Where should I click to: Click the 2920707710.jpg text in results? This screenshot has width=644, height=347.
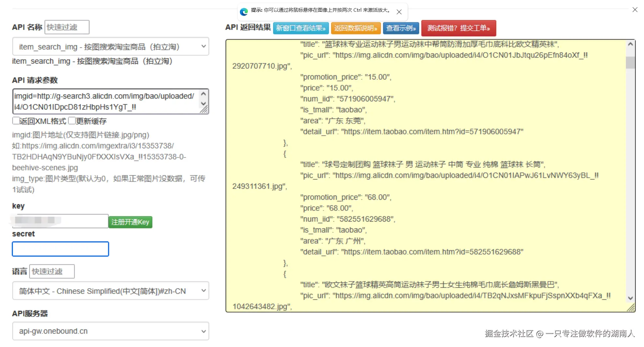click(x=262, y=66)
